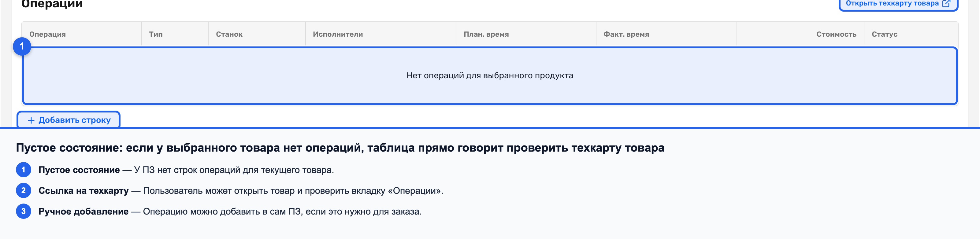
Task: Click the «Ручное добавление» legend label
Action: pos(83,211)
